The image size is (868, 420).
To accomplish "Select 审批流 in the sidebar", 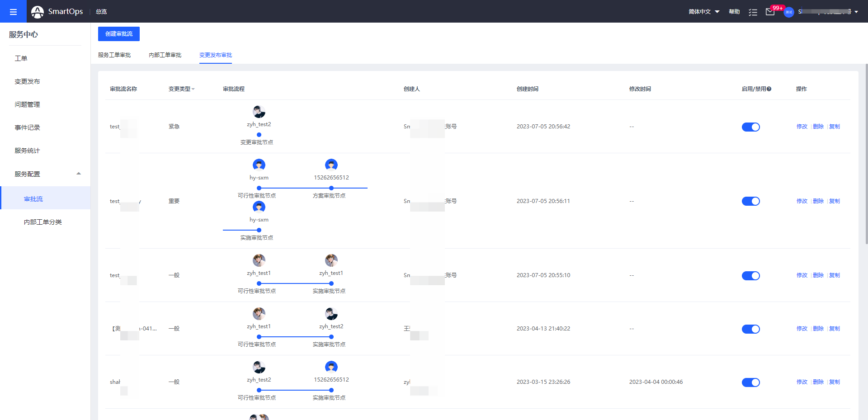I will click(45, 199).
